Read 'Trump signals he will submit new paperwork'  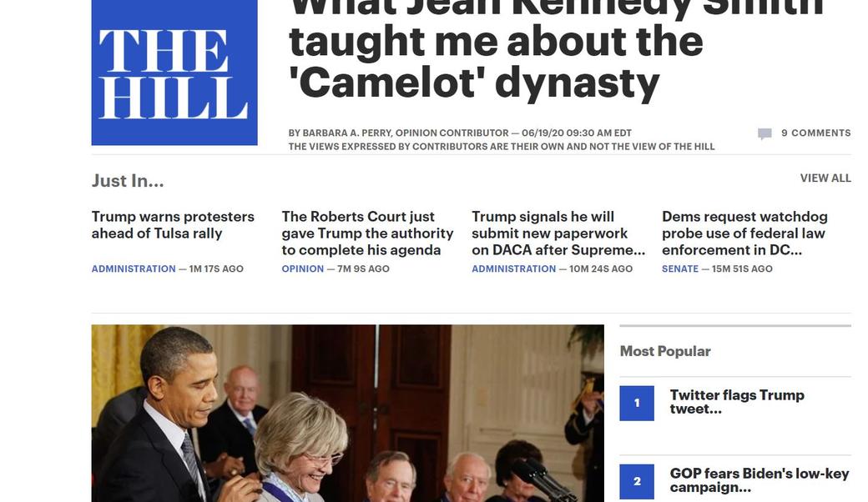pos(558,233)
